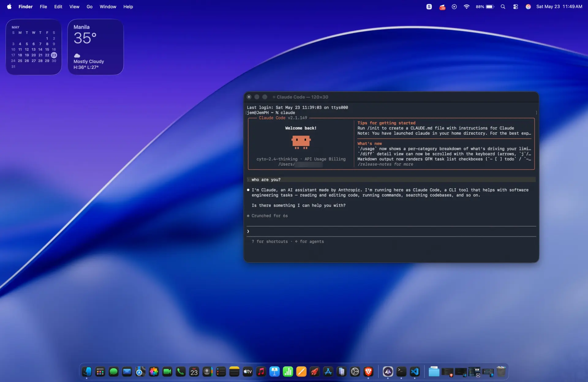Launch Messages from the Dock
The image size is (588, 382).
click(x=114, y=372)
